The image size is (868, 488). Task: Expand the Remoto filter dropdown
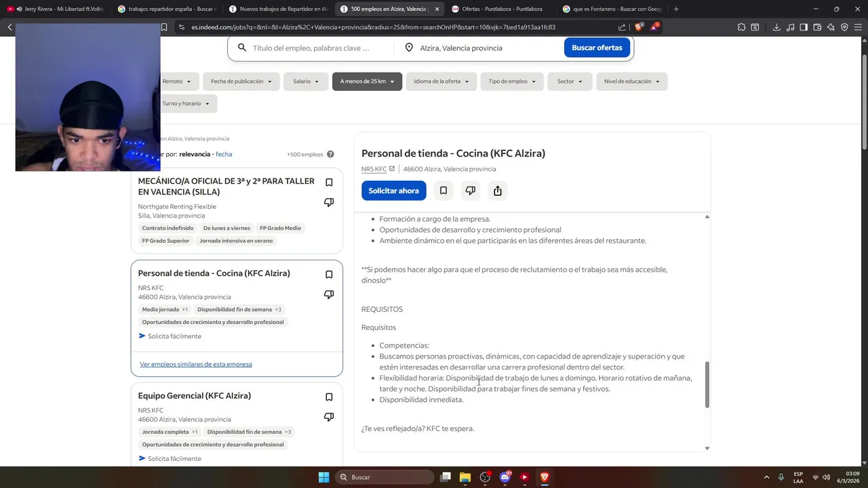176,81
